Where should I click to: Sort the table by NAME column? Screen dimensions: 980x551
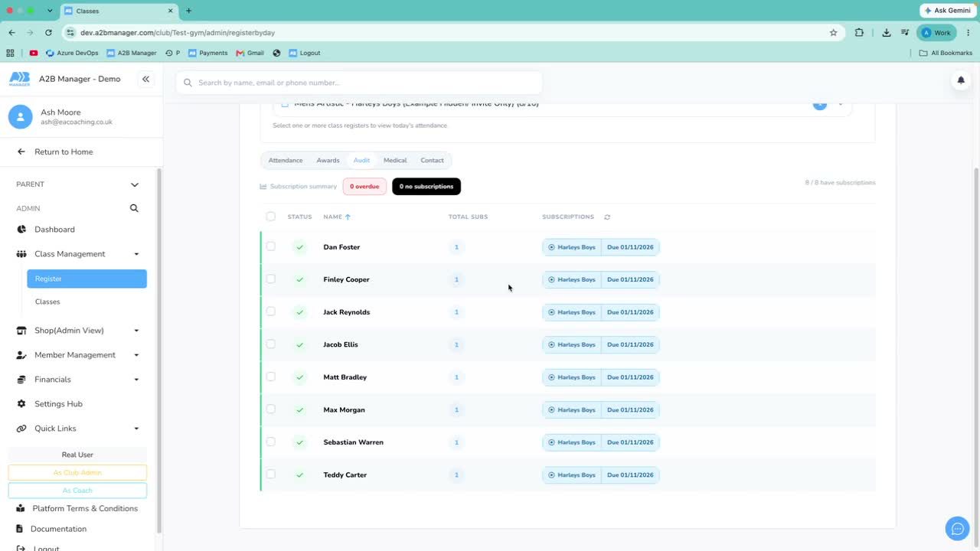pos(337,217)
